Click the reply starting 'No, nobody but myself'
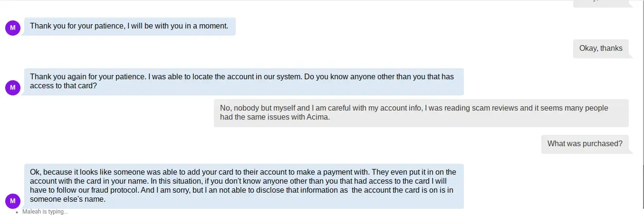 click(x=421, y=113)
